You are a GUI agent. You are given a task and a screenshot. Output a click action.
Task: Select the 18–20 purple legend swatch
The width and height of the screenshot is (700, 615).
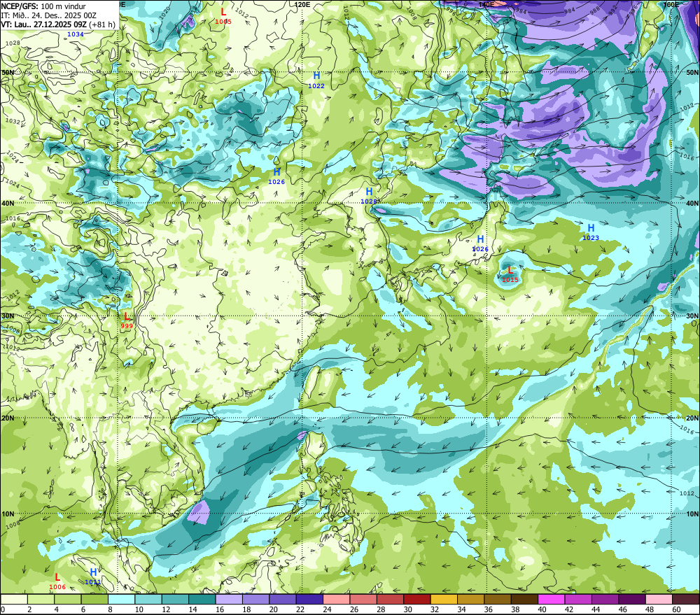255,599
